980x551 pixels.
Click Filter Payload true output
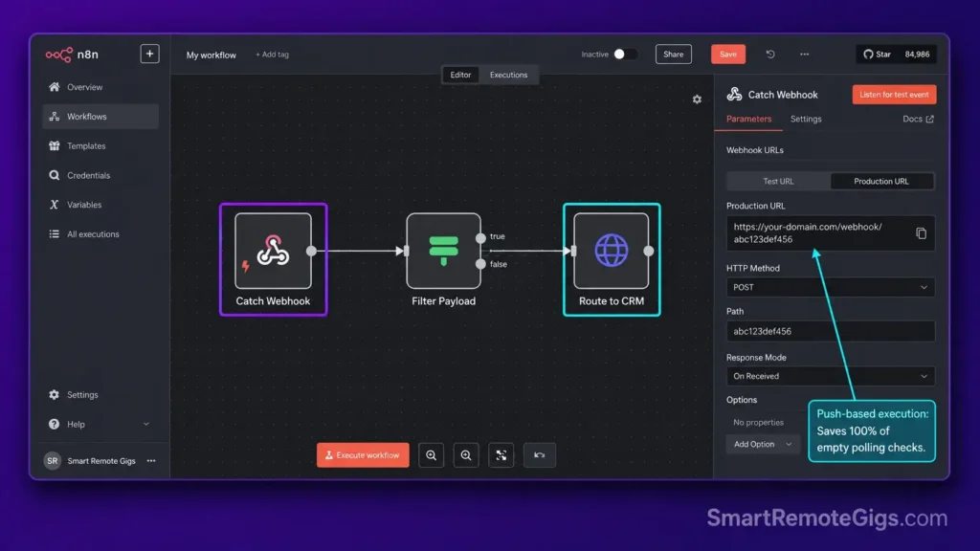(x=480, y=238)
